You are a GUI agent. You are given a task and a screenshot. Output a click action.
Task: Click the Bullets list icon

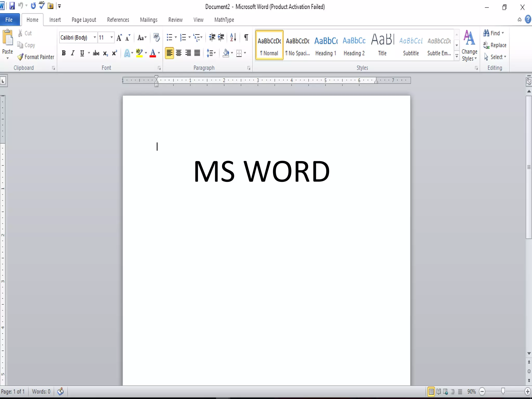[169, 38]
